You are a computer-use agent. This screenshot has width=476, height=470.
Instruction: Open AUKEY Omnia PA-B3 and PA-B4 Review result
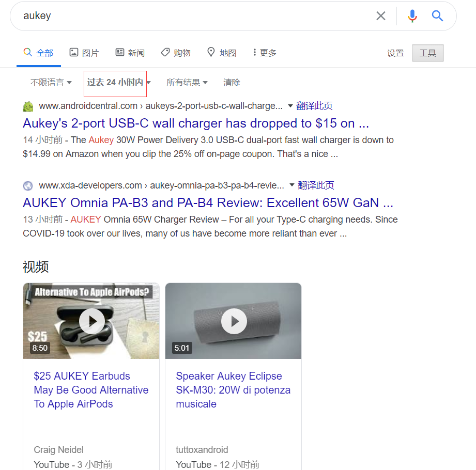pyautogui.click(x=208, y=202)
